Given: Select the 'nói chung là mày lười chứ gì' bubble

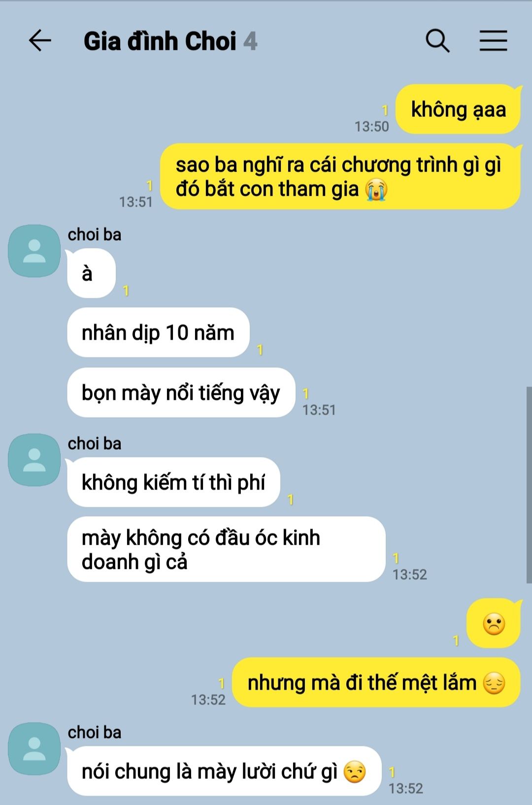Looking at the screenshot, I should pyautogui.click(x=224, y=771).
